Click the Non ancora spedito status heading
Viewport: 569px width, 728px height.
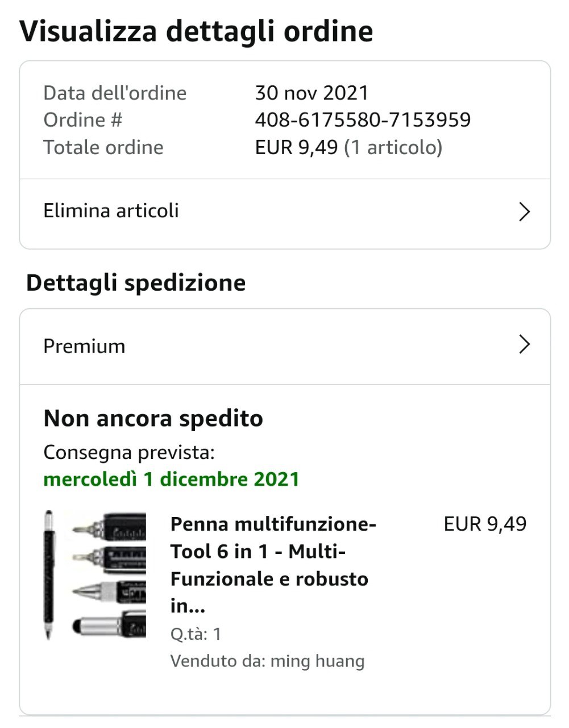153,419
